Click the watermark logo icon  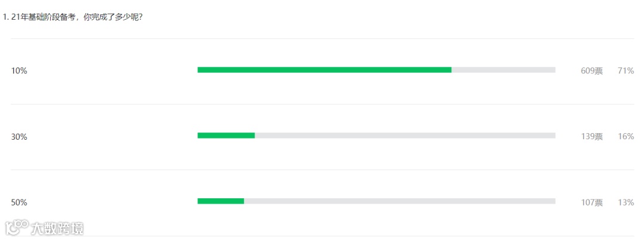pyautogui.click(x=17, y=228)
